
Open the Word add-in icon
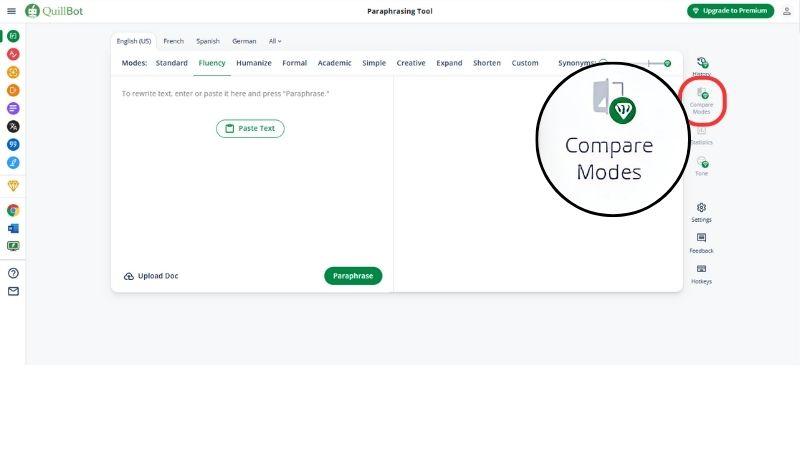coord(13,228)
